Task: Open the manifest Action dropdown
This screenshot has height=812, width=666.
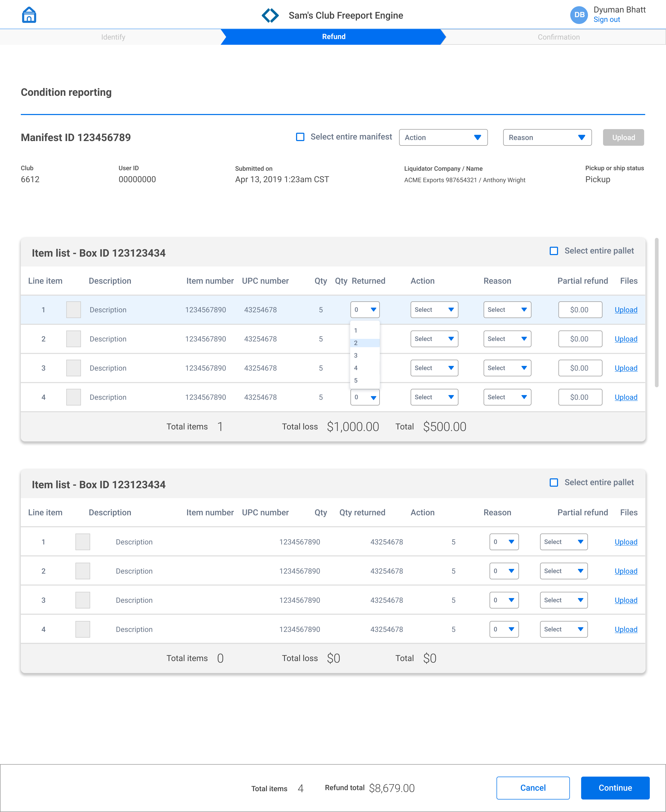Action: tap(443, 137)
